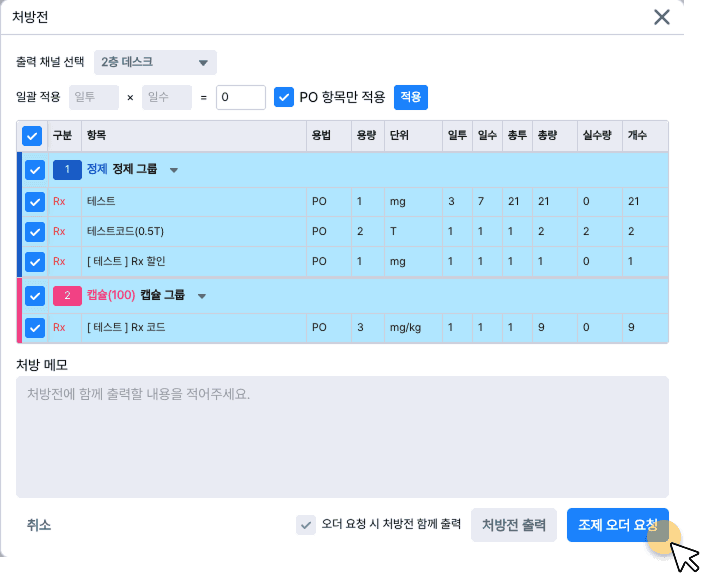Close the 처방전 dialog with X
This screenshot has height=581, width=708.
661,18
